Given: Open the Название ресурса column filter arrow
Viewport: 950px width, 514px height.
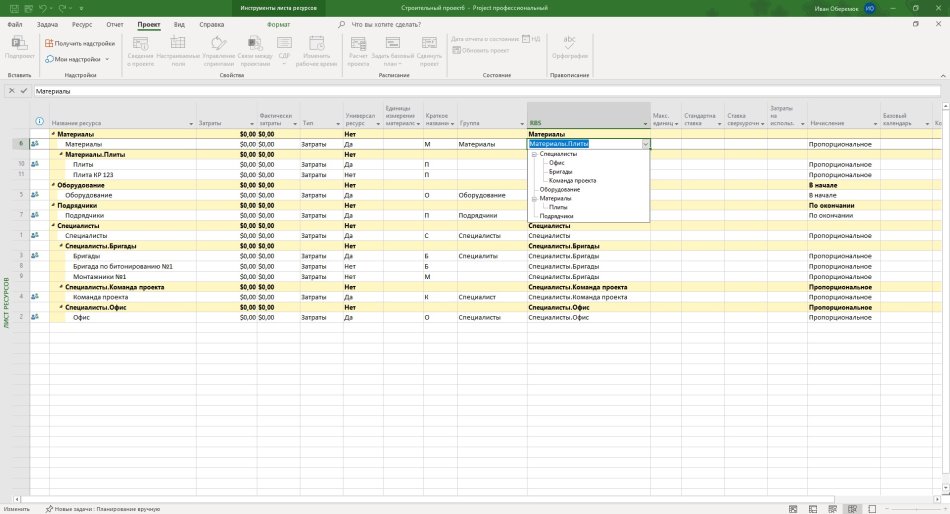Looking at the screenshot, I should point(191,124).
